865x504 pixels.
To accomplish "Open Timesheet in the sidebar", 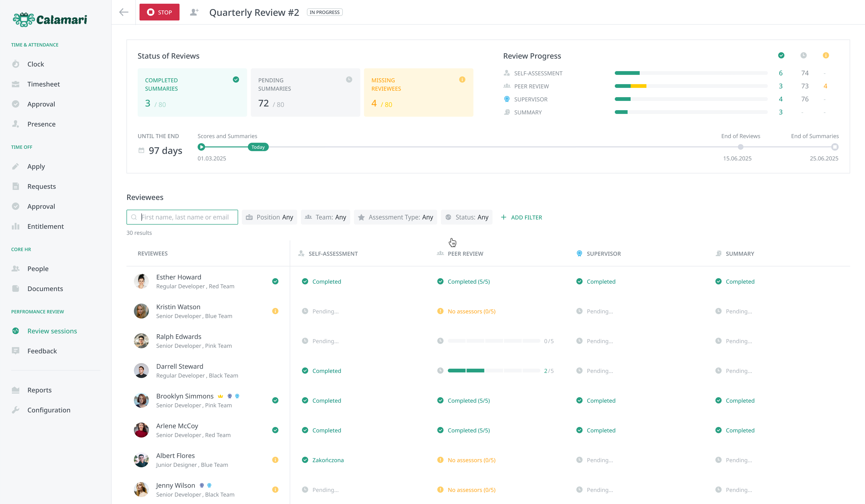I will click(43, 84).
